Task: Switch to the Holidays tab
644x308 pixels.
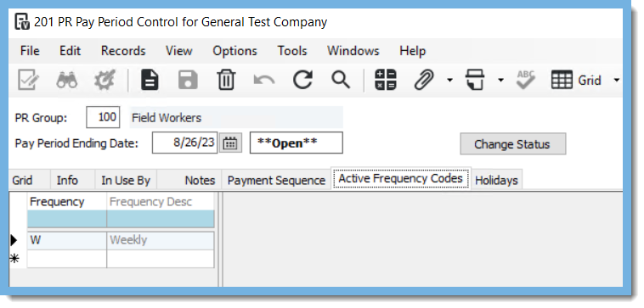Action: 496,181
